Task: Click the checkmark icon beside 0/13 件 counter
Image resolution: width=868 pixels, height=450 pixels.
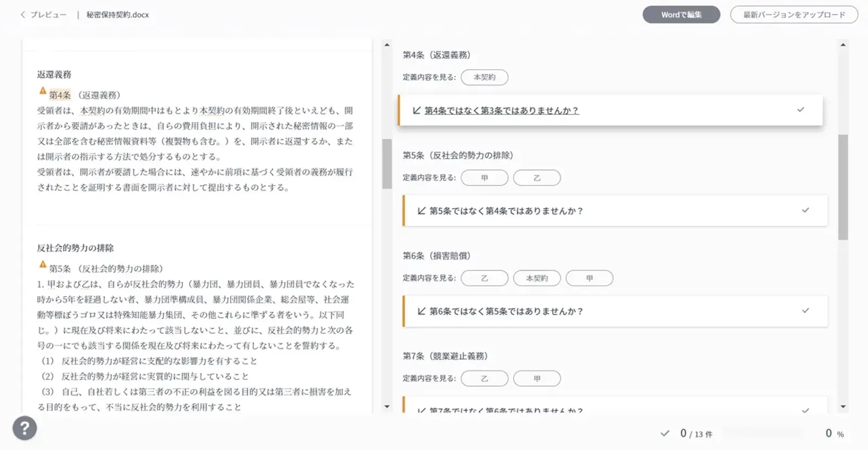Action: coord(665,433)
